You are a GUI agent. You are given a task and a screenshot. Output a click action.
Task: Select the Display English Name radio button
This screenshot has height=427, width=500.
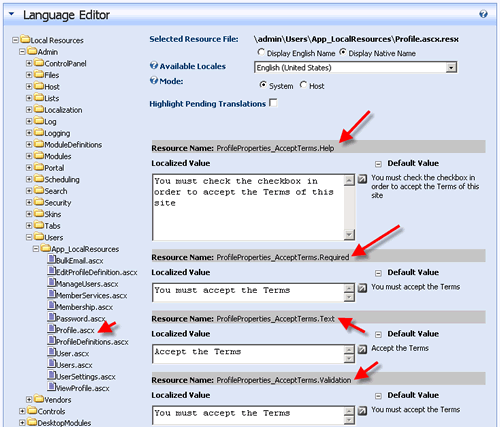click(261, 52)
